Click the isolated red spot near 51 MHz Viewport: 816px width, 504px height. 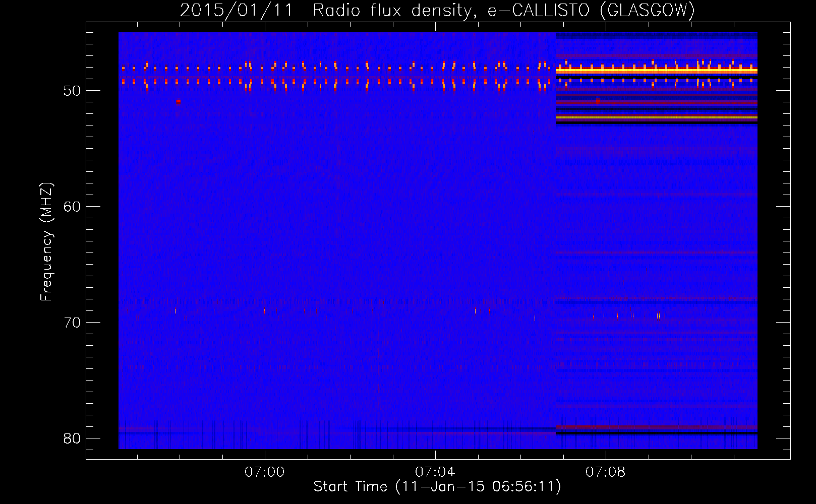(x=179, y=101)
